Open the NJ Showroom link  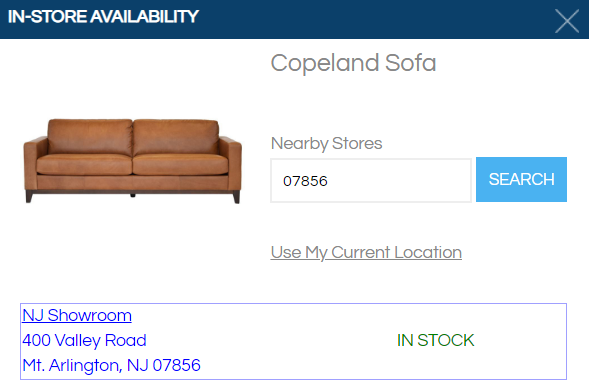coord(77,315)
